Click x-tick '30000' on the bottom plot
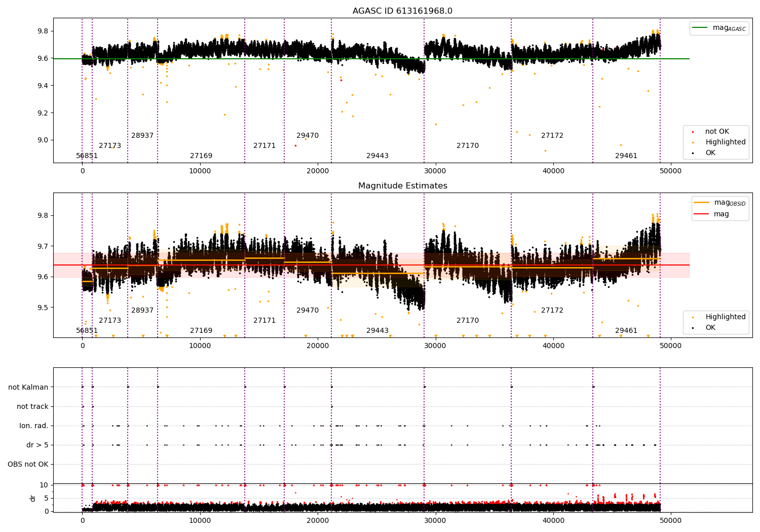The height and width of the screenshot is (532, 760). point(435,521)
